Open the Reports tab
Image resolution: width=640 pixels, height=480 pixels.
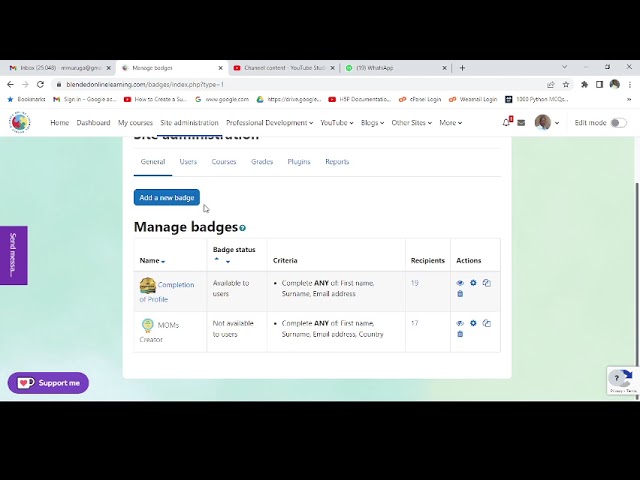337,162
